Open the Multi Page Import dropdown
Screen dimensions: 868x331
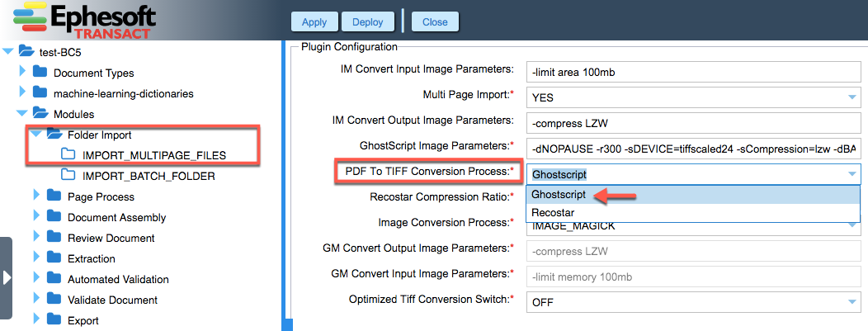(x=693, y=97)
